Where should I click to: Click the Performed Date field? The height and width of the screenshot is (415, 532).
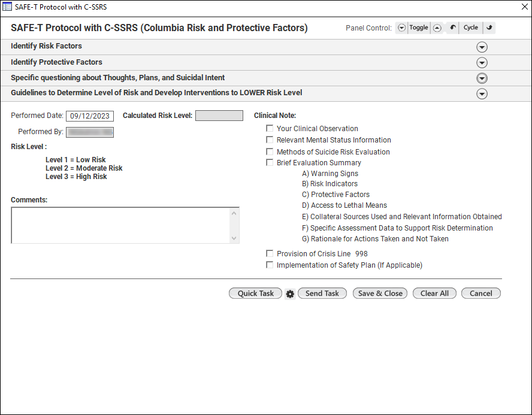pyautogui.click(x=90, y=116)
